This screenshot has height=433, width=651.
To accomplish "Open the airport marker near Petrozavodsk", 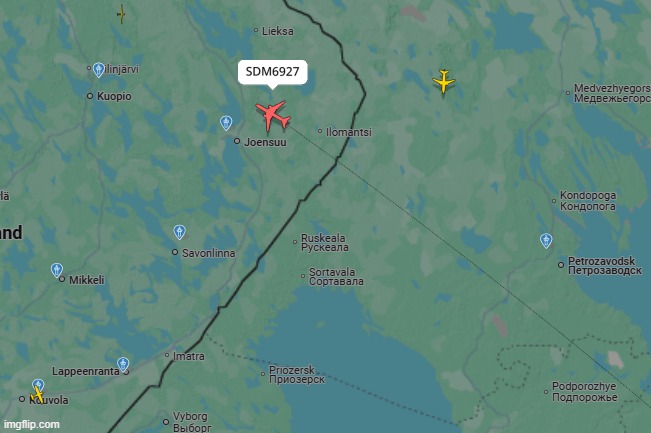I will pyautogui.click(x=546, y=241).
